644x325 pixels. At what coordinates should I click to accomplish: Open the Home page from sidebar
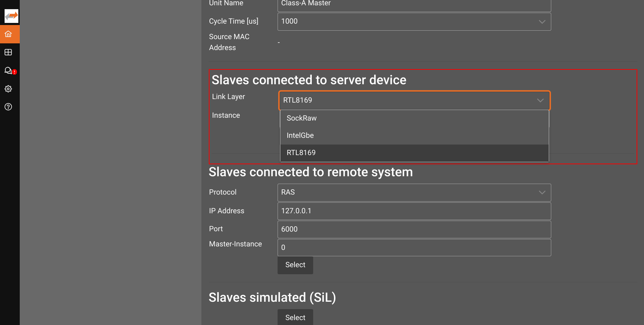(8, 34)
